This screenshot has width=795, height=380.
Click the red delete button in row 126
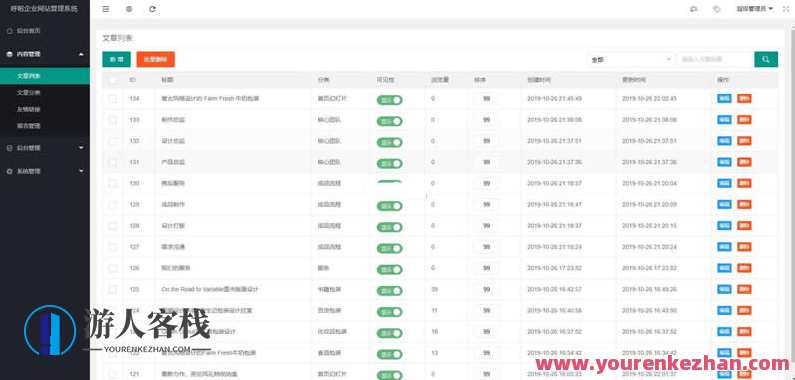744,268
